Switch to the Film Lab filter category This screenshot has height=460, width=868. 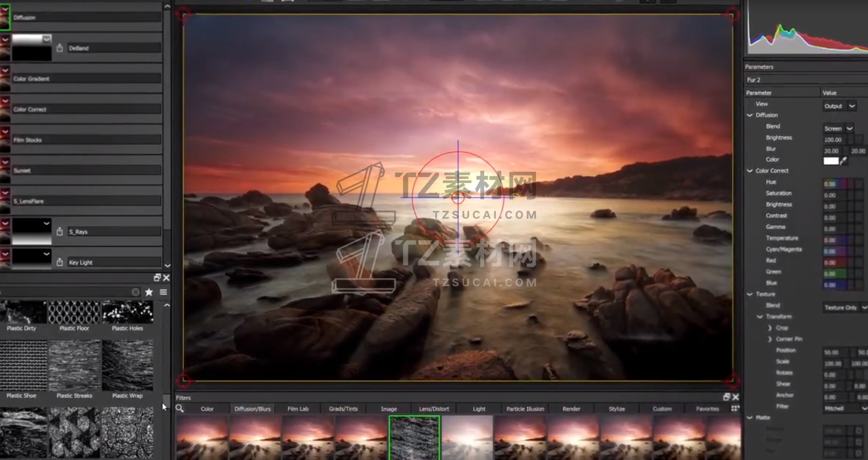tap(298, 408)
